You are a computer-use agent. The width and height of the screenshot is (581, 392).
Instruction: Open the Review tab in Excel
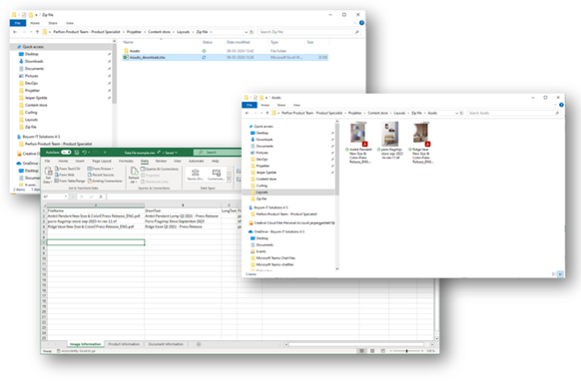(161, 161)
